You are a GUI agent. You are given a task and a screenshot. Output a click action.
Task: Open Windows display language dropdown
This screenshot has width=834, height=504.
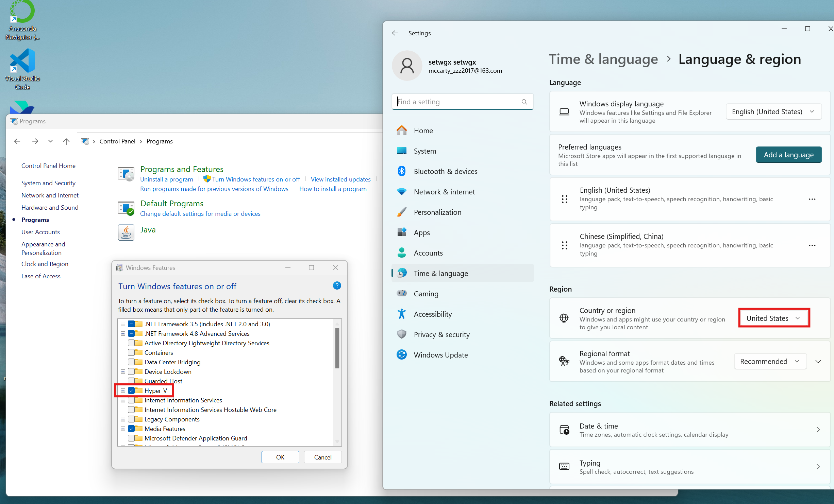pos(774,112)
